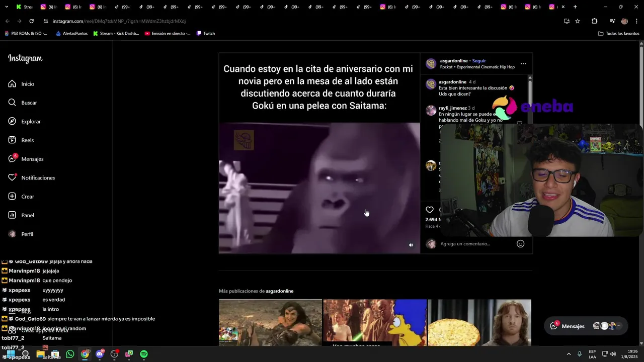Go to Explorar in the sidebar
The width and height of the screenshot is (644, 362).
pos(24,122)
